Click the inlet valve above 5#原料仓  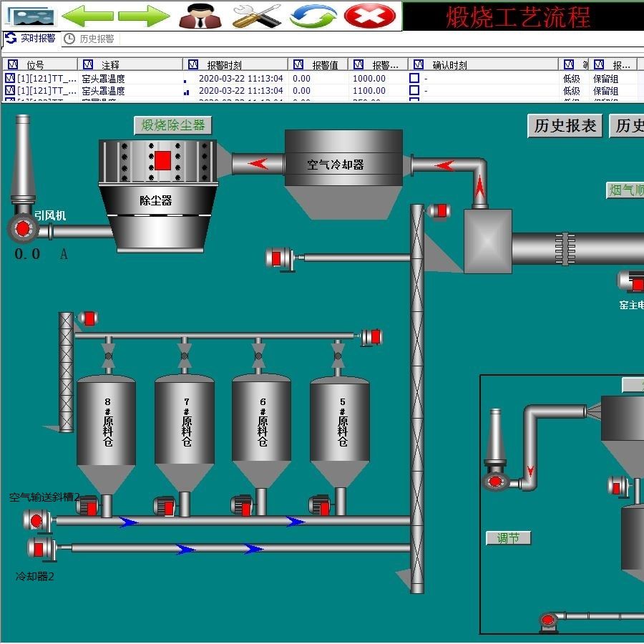pyautogui.click(x=338, y=356)
